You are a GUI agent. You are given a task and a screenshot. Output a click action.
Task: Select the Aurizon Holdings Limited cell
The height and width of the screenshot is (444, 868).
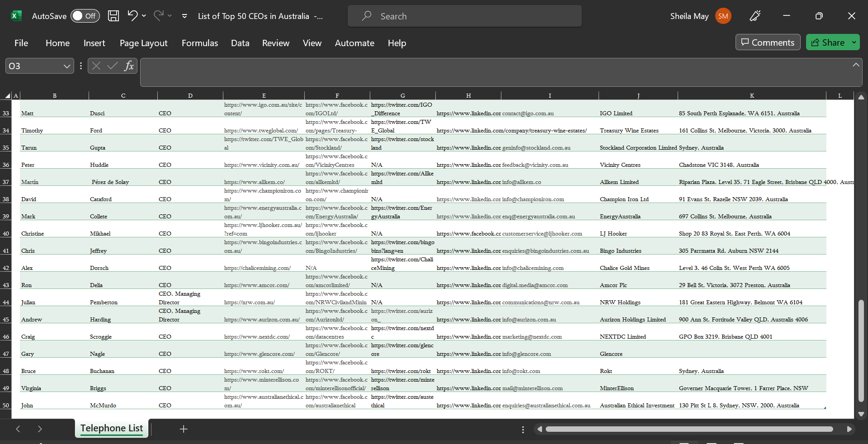638,316
